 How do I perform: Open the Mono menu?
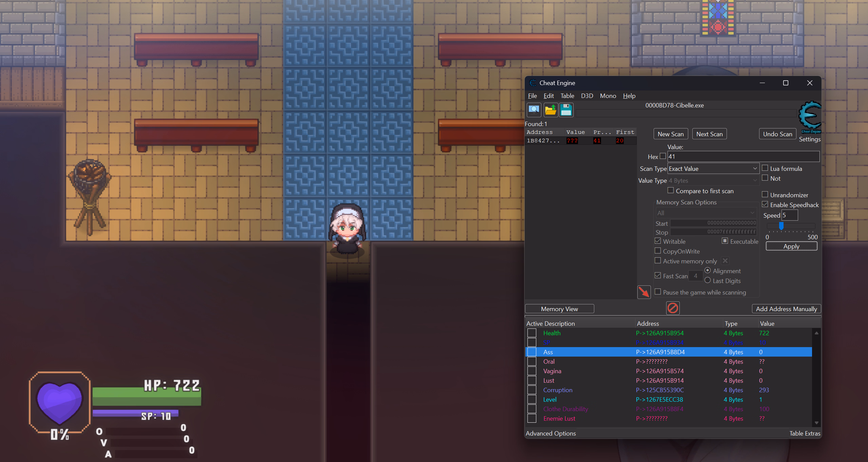pyautogui.click(x=608, y=96)
